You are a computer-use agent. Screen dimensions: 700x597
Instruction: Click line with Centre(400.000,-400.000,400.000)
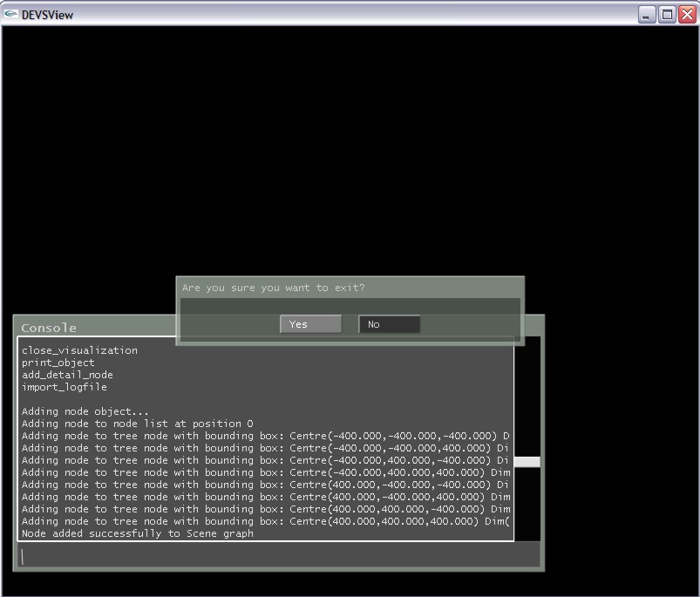266,497
